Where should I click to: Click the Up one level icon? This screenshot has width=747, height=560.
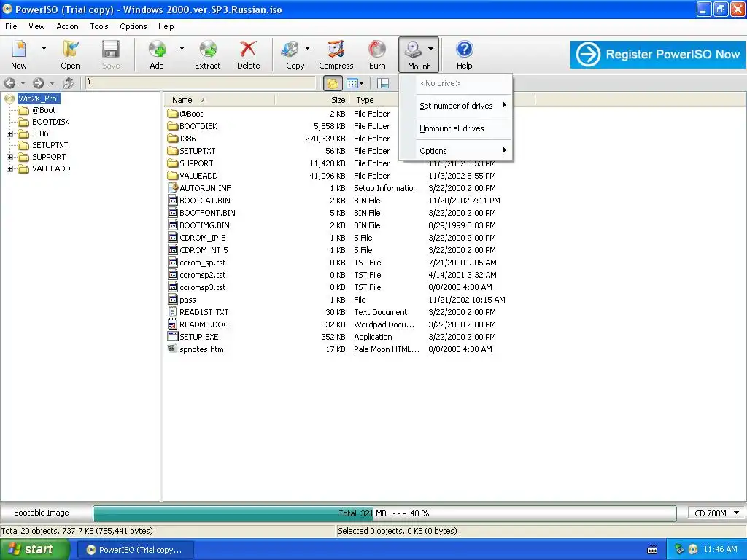[x=68, y=83]
